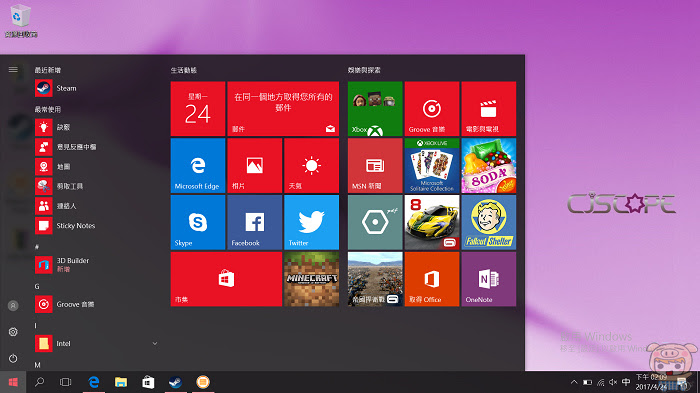Image resolution: width=700 pixels, height=393 pixels.
Task: Show hidden tray icons chevron
Action: coord(574,382)
